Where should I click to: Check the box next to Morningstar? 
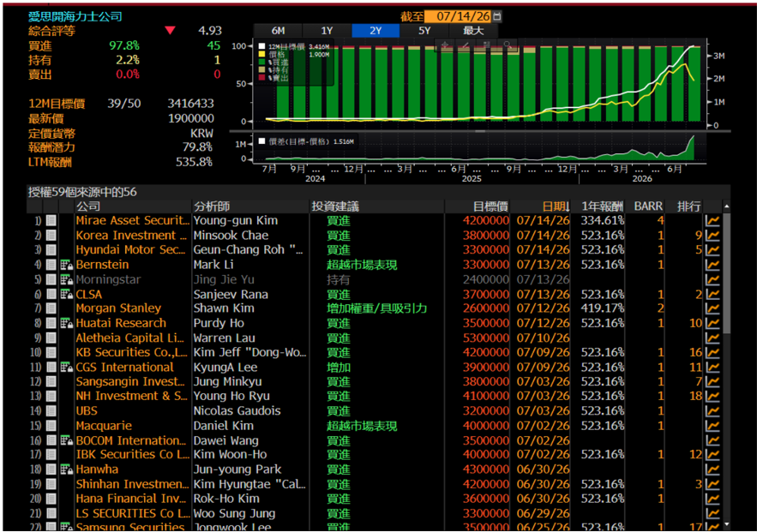coord(51,279)
